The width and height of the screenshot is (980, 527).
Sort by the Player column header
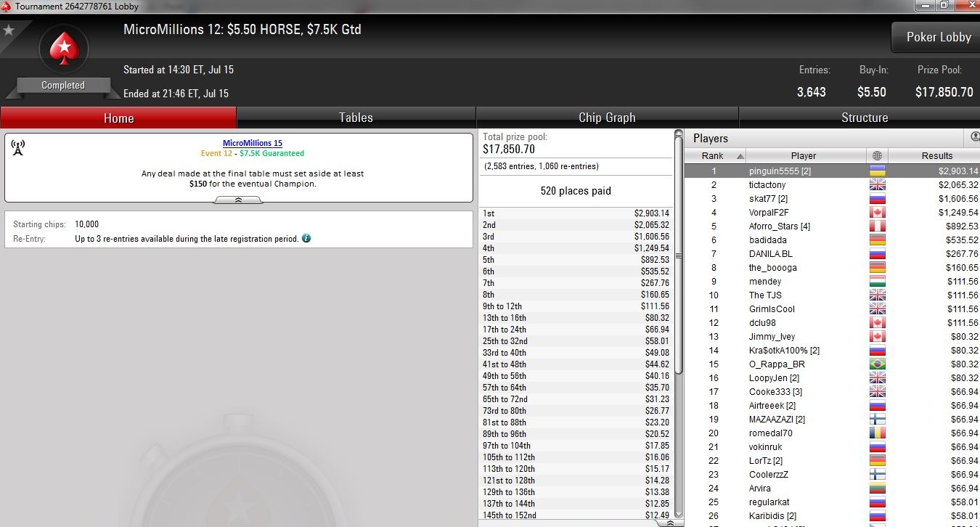point(804,156)
